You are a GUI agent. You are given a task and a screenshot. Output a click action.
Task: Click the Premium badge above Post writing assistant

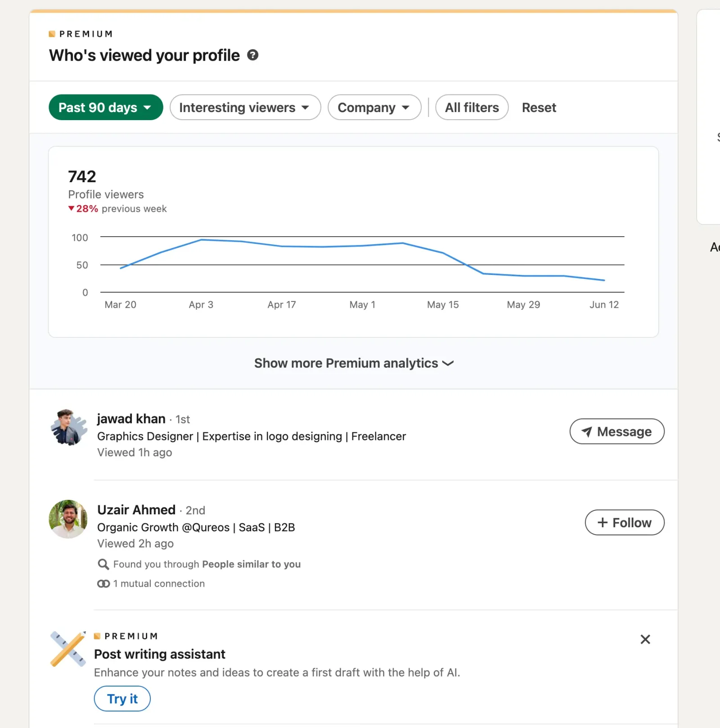(x=126, y=636)
